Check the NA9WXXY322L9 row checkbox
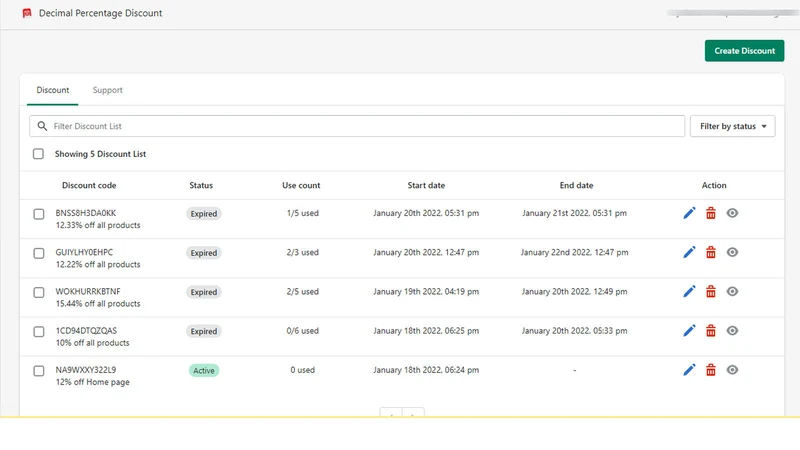The image size is (800, 450). point(39,371)
